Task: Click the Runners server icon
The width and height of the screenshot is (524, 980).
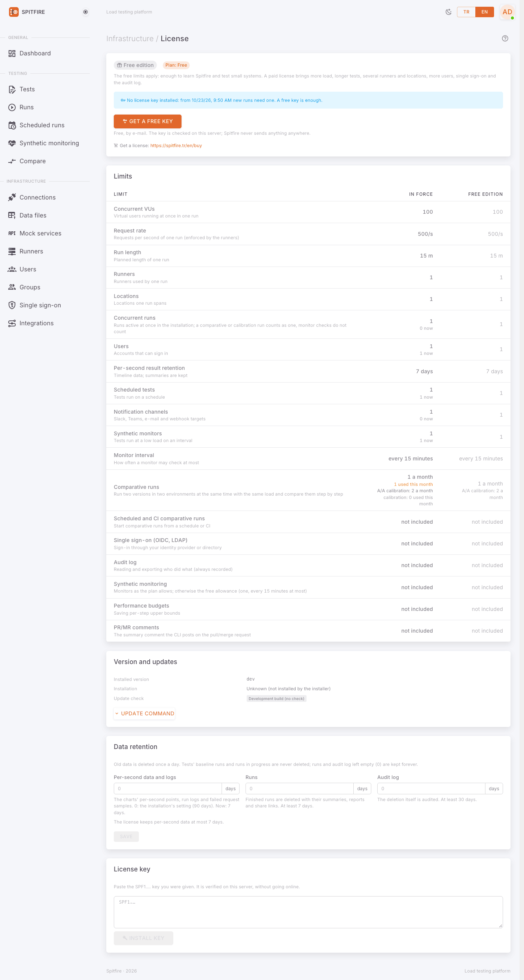Action: tap(12, 252)
